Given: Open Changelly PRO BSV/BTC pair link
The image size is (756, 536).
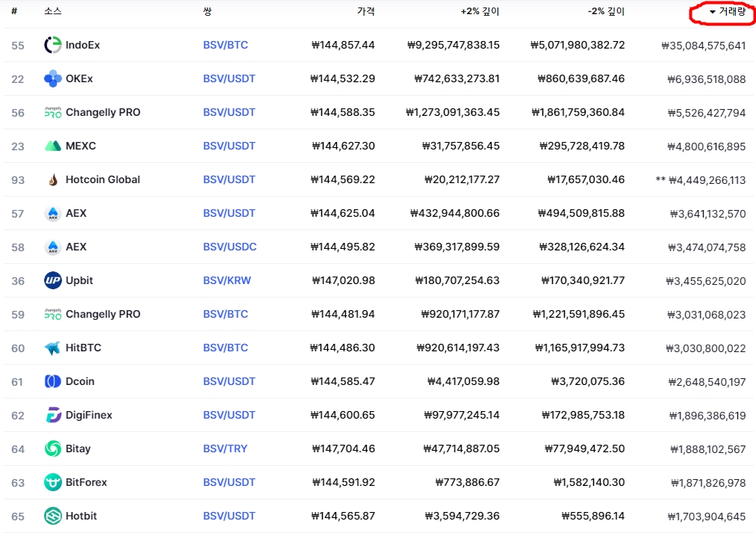Looking at the screenshot, I should pos(226,314).
